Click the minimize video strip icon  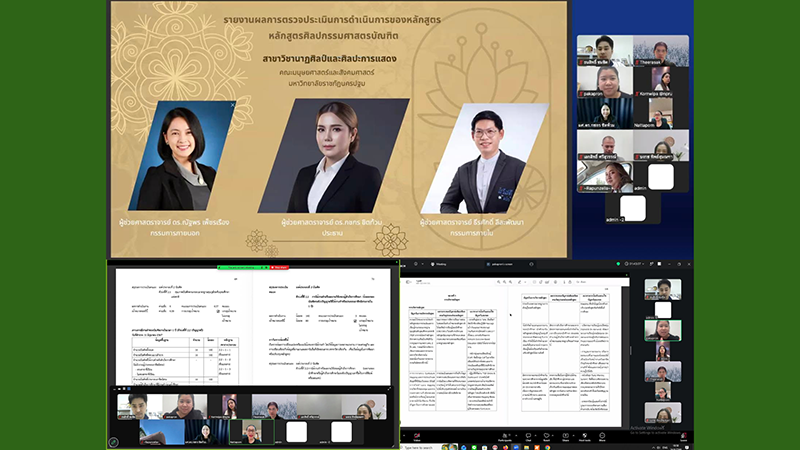114,389
